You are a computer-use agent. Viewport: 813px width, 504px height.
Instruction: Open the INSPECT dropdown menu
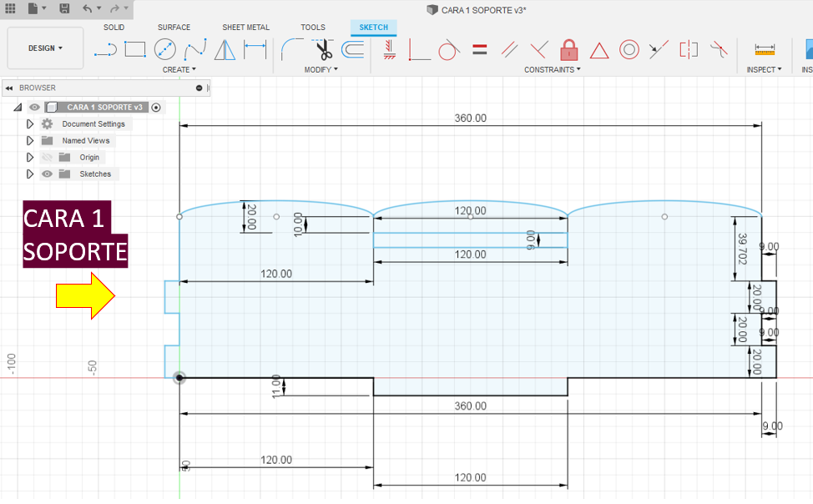click(x=764, y=69)
